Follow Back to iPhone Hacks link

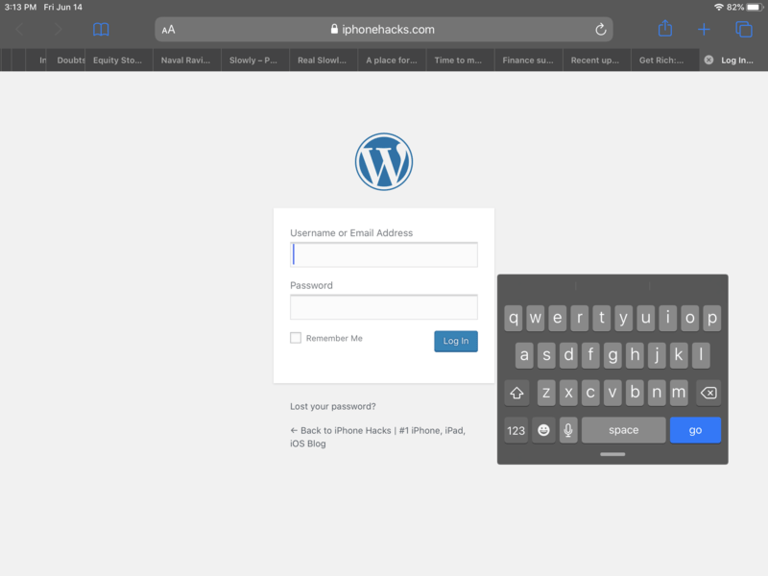(378, 437)
